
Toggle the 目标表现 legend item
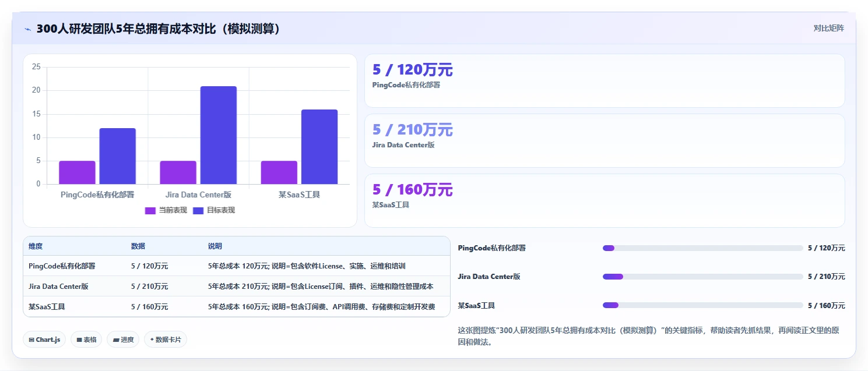213,210
